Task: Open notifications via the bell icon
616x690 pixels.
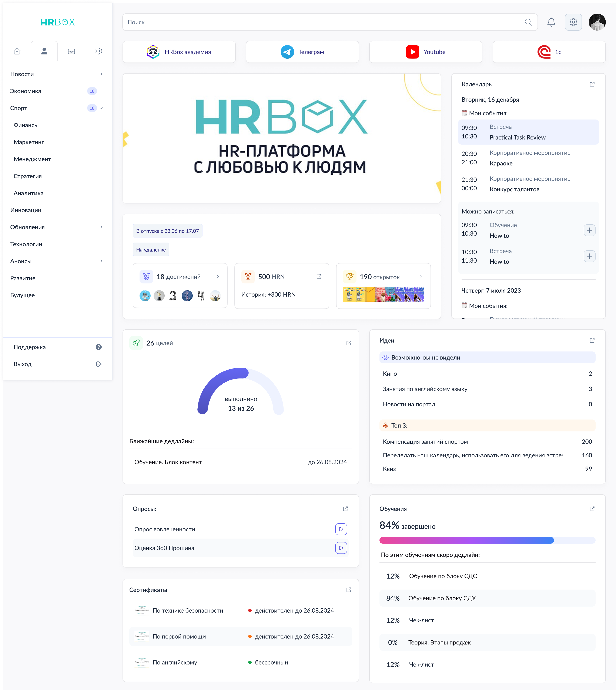Action: coord(551,22)
